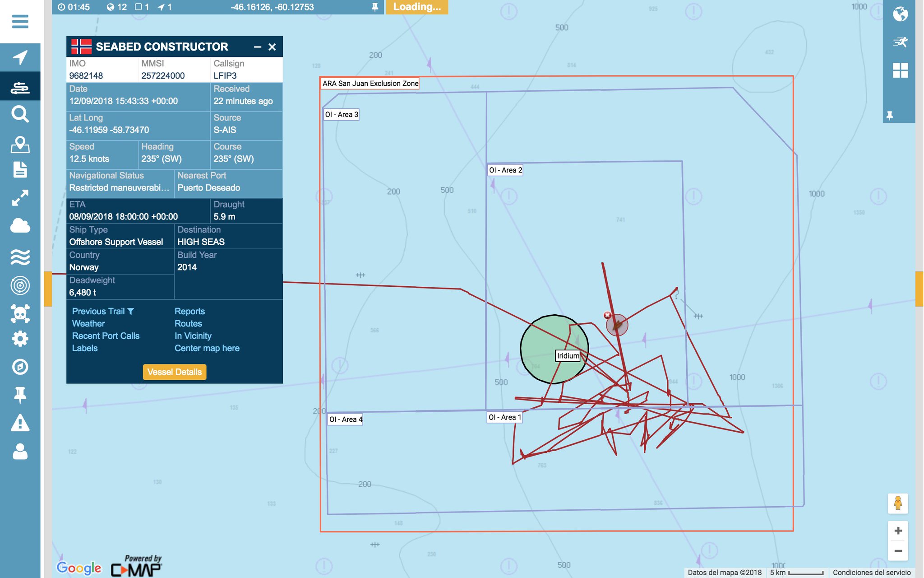This screenshot has height=578, width=924.
Task: Open the hamburger main menu
Action: point(20,21)
